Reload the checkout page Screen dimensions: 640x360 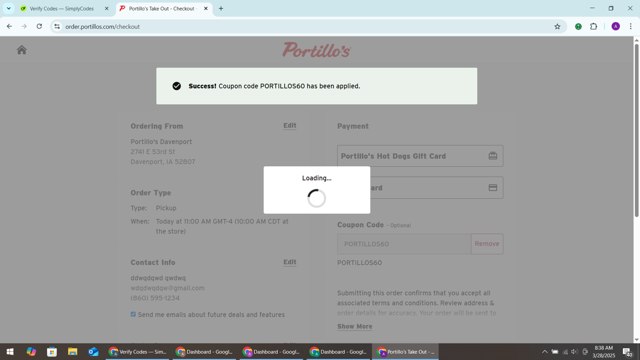coord(39,27)
